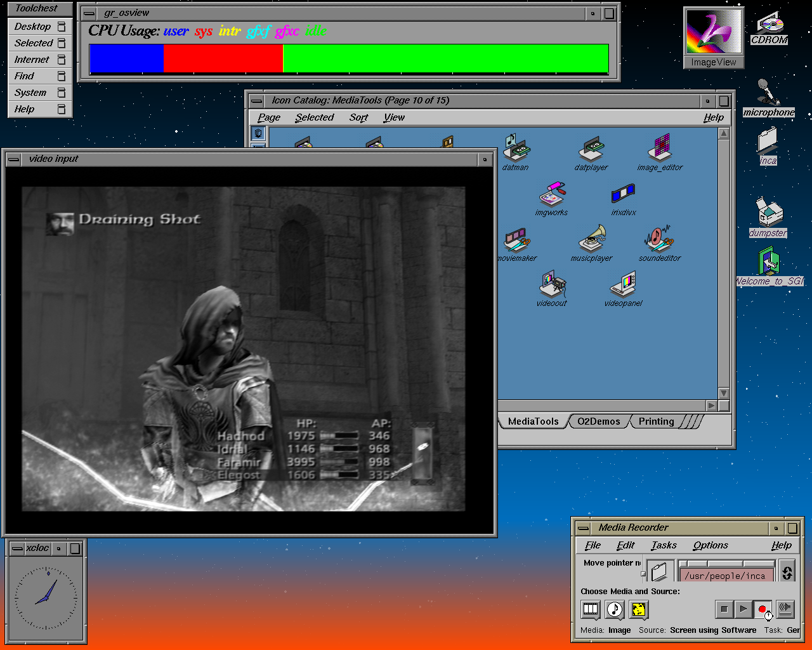This screenshot has width=812, height=650.
Task: Click Icon Catalog vertical scrollbar up arrow
Action: click(724, 133)
